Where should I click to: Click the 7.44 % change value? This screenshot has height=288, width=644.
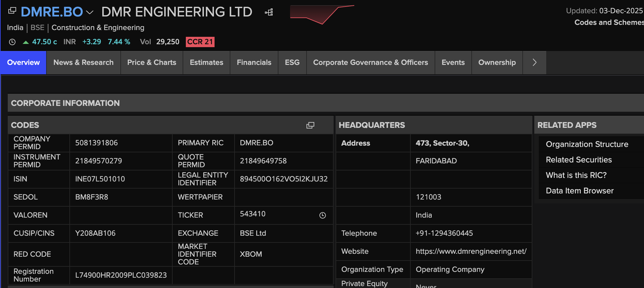[x=119, y=42]
